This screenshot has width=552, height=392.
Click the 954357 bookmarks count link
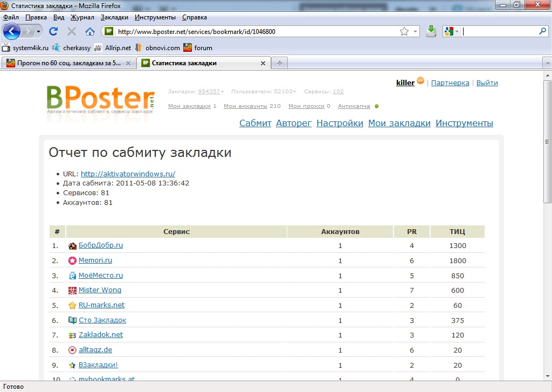pos(209,92)
